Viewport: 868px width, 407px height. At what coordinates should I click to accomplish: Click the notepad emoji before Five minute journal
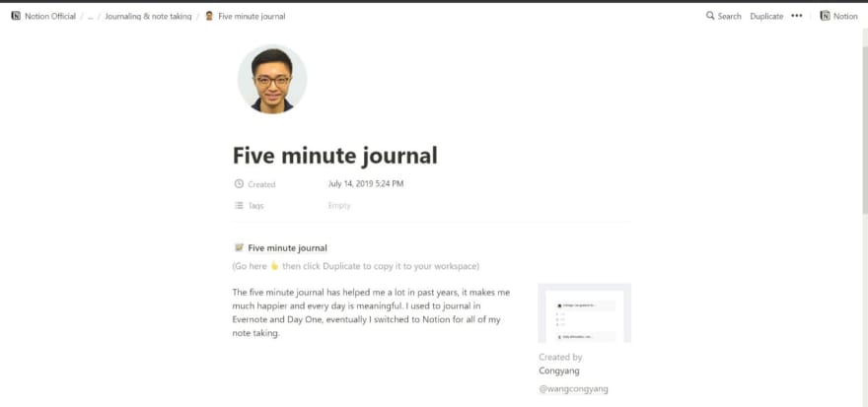tap(239, 247)
